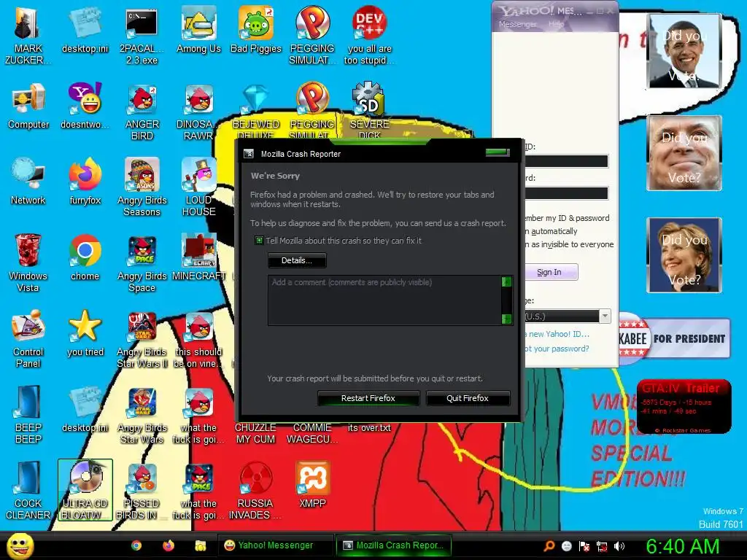Select the BEJEWED DELUXE diamond icon
Screen dimensions: 747x560
256,111
